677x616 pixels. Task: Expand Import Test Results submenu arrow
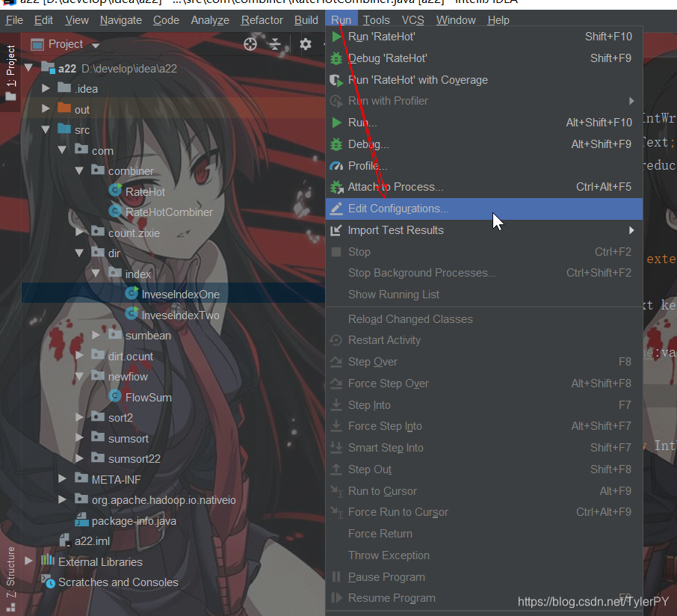click(x=631, y=230)
